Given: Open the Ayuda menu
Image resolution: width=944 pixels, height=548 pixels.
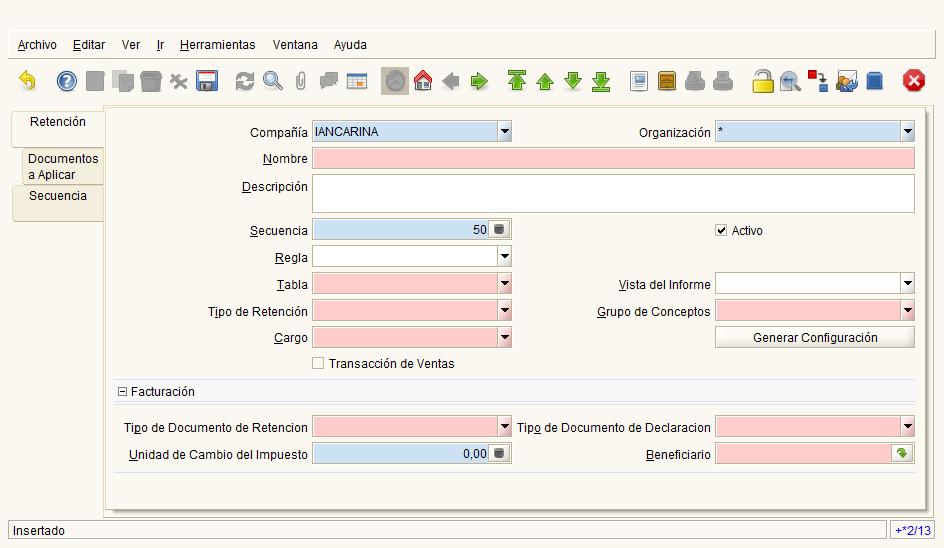Looking at the screenshot, I should pos(350,45).
